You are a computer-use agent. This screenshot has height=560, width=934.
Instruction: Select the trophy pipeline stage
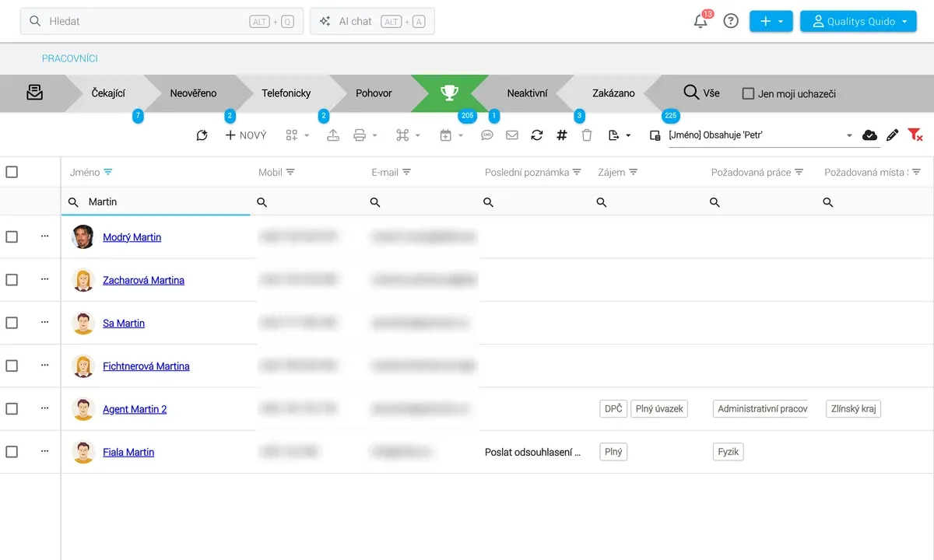click(x=450, y=93)
